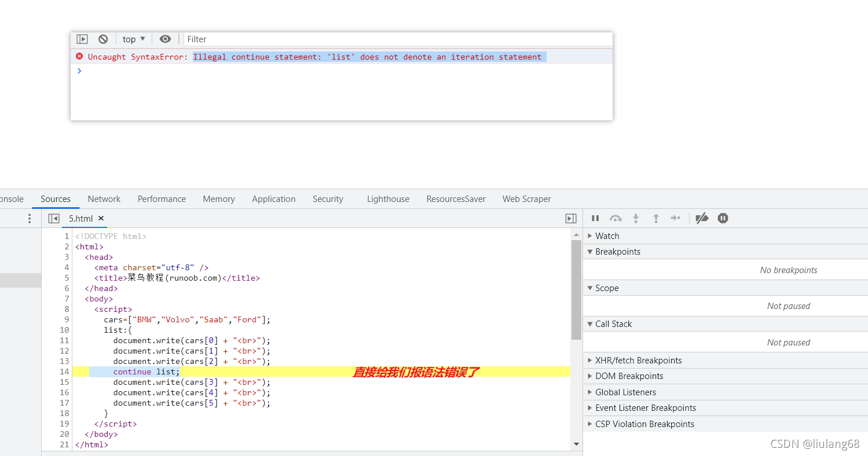Image resolution: width=868 pixels, height=456 pixels.
Task: Focus the console prompt arrow
Action: click(79, 71)
